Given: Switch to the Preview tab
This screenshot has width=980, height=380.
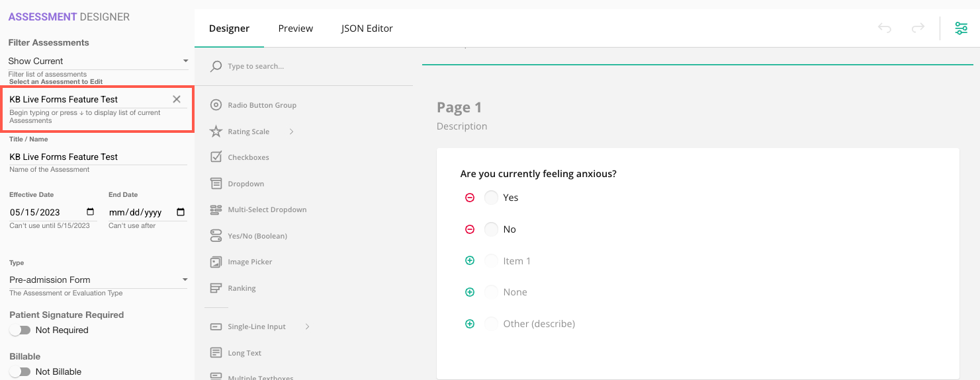Looking at the screenshot, I should pos(295,28).
